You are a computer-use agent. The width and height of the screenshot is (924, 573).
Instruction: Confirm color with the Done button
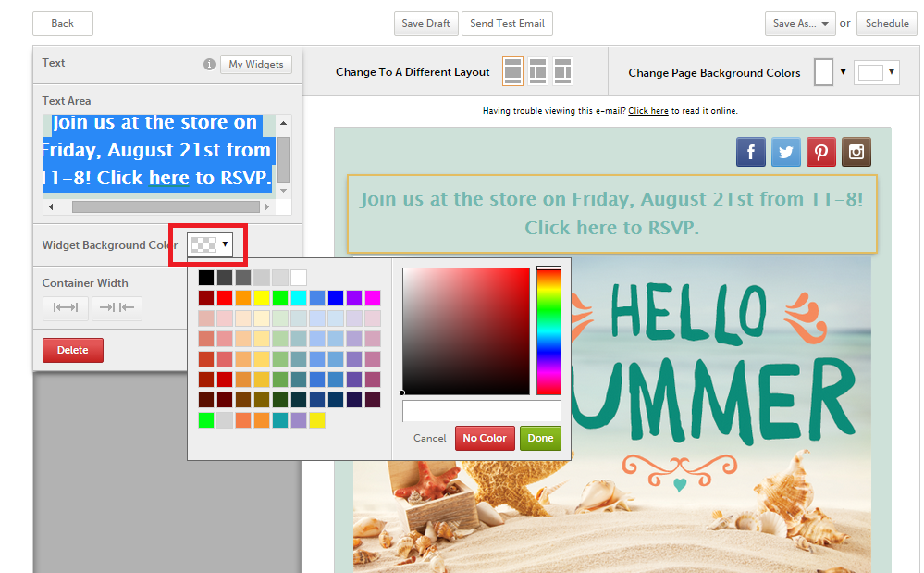click(540, 438)
